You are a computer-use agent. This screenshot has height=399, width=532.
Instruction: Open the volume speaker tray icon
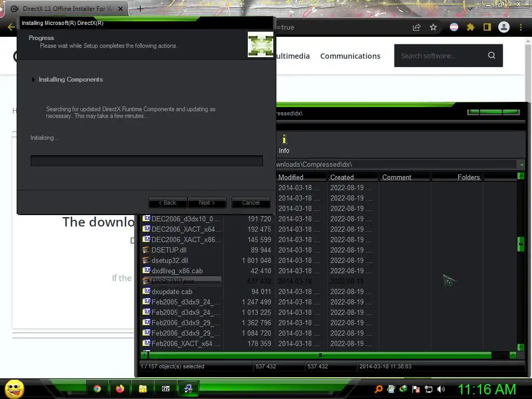tap(441, 389)
